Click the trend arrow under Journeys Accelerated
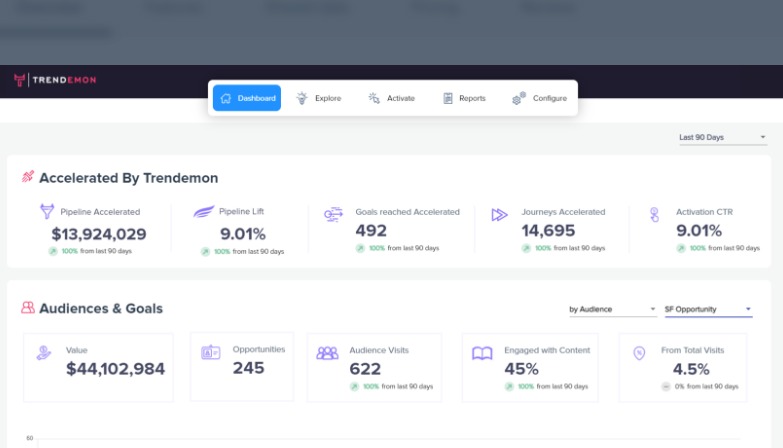The height and width of the screenshot is (448, 783). pyautogui.click(x=526, y=248)
